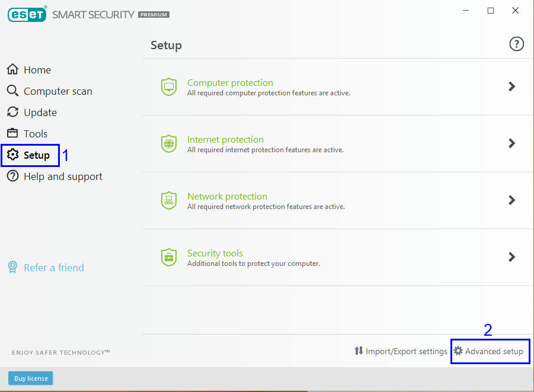The width and height of the screenshot is (534, 392).
Task: Click 'All required computer protection features are active.'
Action: pyautogui.click(x=268, y=93)
